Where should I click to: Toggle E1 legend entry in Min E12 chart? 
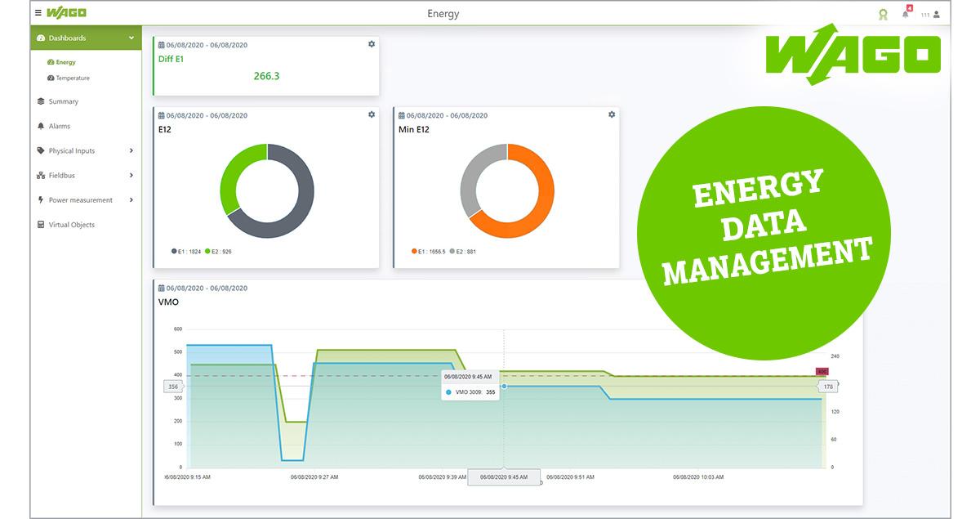[428, 251]
